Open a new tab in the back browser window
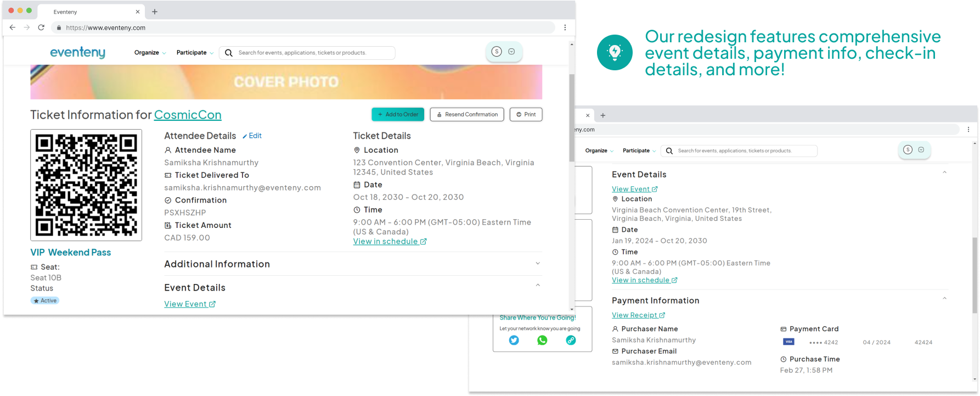 [603, 115]
